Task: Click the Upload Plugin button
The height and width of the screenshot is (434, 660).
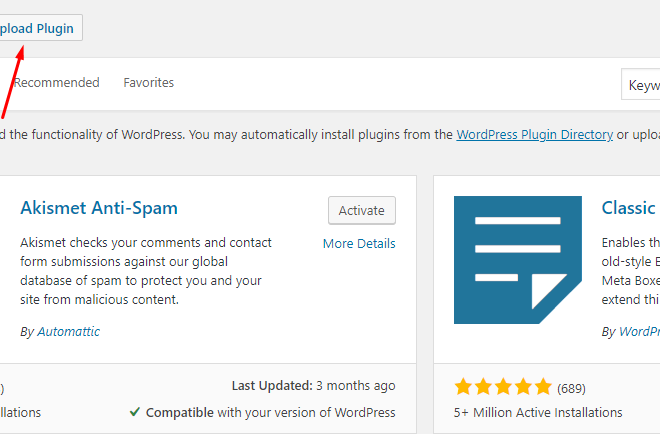Action: point(40,28)
